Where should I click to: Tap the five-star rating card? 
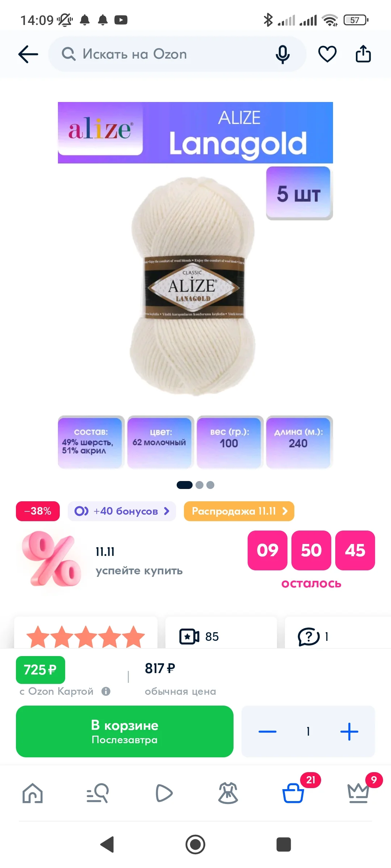86,634
